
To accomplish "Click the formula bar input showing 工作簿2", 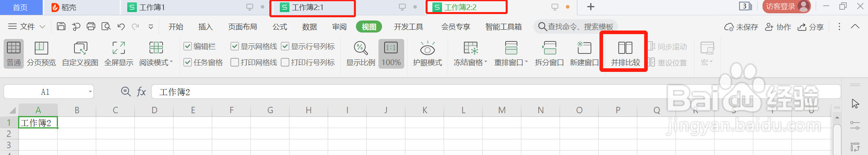I will (496, 92).
